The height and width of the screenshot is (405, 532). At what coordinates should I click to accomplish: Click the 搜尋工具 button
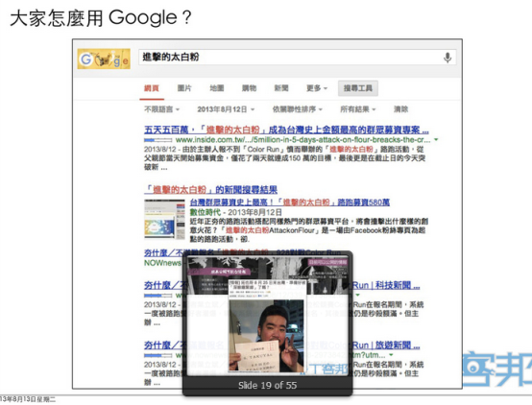click(x=358, y=88)
